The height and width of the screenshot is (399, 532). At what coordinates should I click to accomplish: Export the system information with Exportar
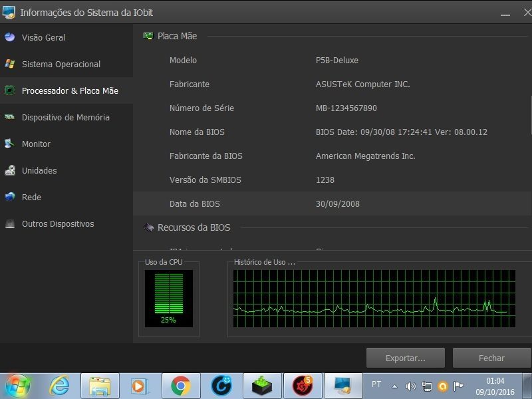pyautogui.click(x=406, y=358)
